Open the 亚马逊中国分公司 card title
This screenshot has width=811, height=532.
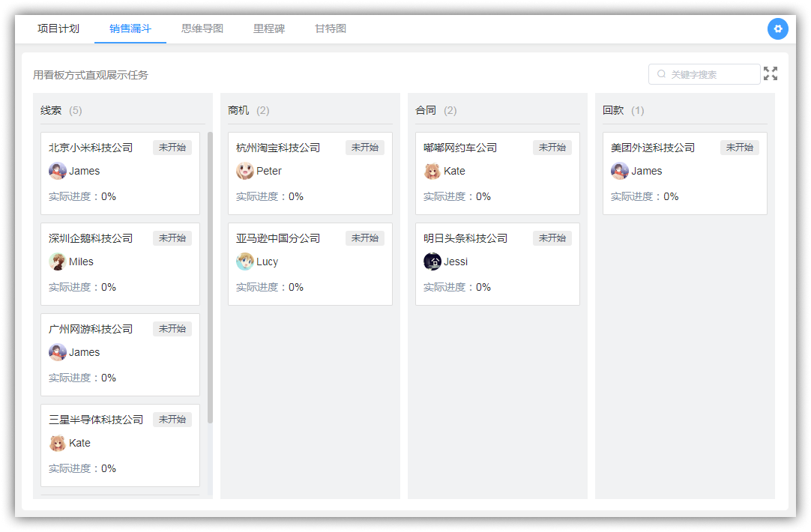pyautogui.click(x=278, y=238)
